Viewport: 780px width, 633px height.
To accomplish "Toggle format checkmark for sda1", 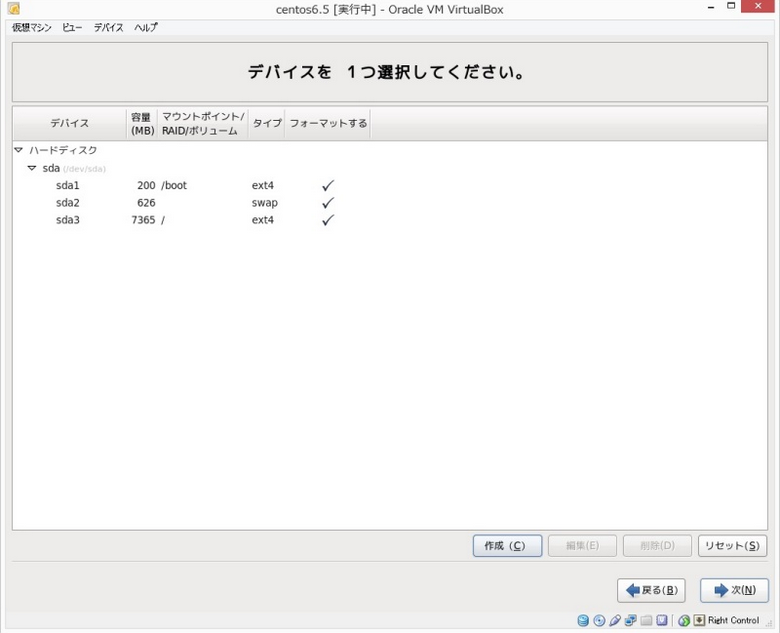I will point(328,186).
